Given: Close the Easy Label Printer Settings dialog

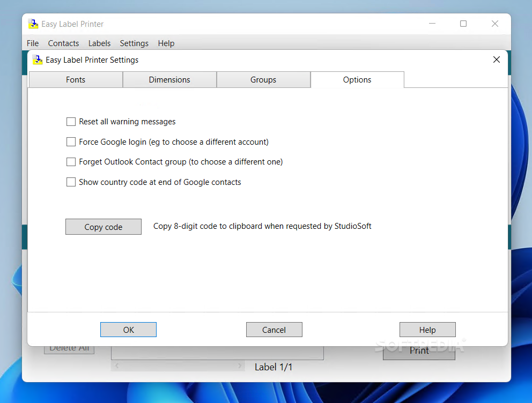Looking at the screenshot, I should pos(497,59).
